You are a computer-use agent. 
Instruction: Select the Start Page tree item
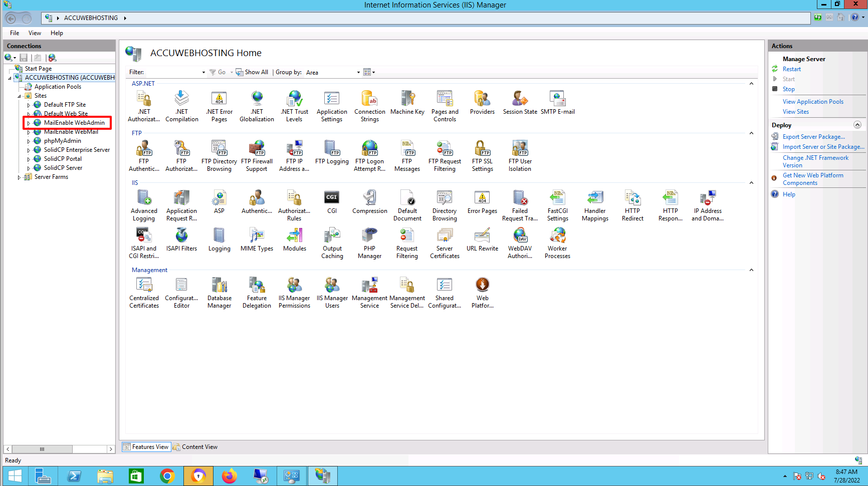point(38,69)
